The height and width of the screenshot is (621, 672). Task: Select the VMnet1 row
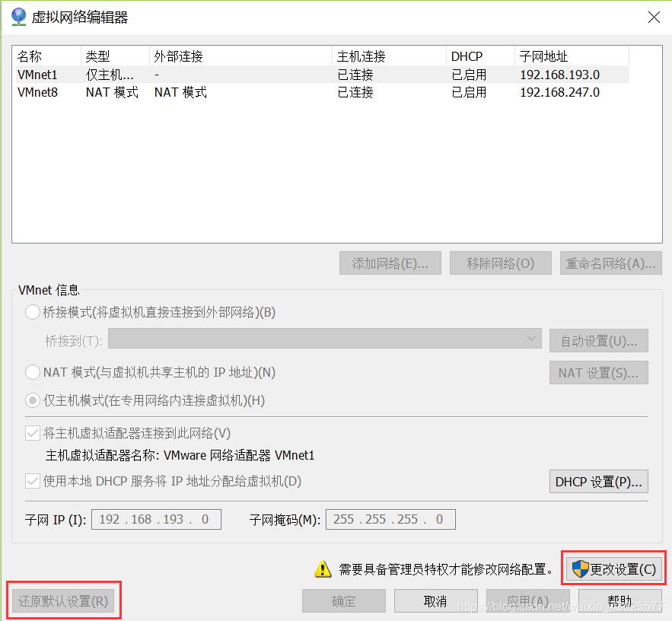(322, 75)
